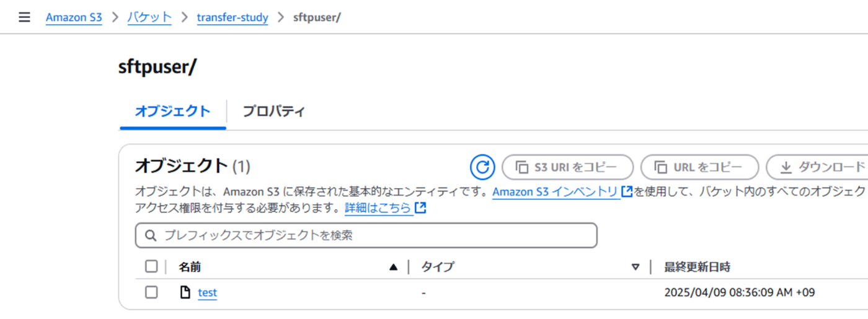
Task: Click external link icon after 詳細はこちら
Action: point(420,208)
